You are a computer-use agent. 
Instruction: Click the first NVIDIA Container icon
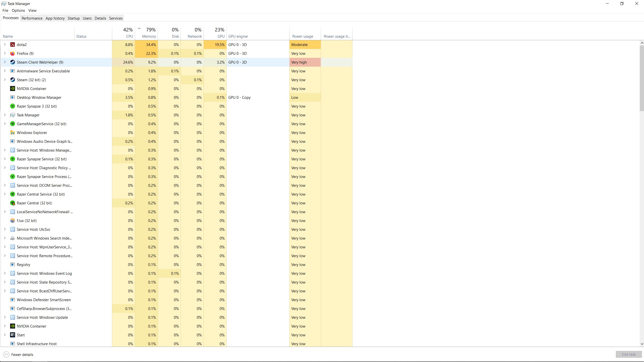(x=12, y=88)
